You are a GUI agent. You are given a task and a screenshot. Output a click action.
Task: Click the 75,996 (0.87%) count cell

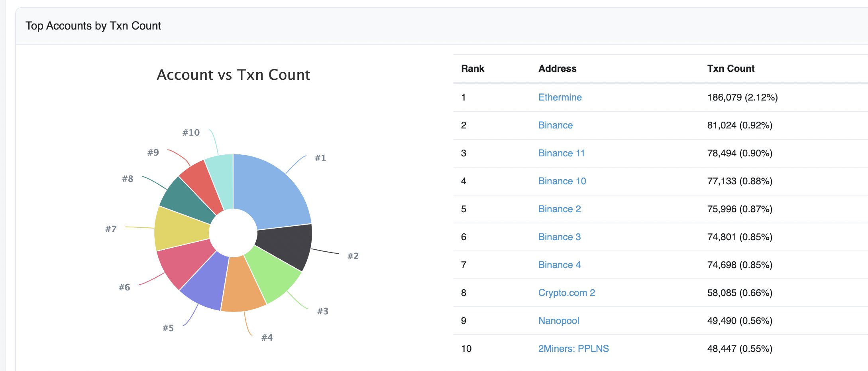tap(740, 209)
